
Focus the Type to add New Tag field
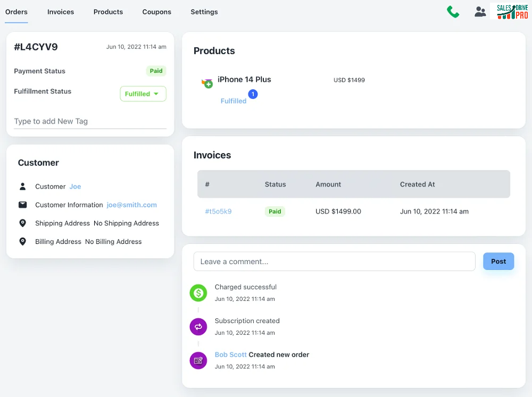pos(90,121)
